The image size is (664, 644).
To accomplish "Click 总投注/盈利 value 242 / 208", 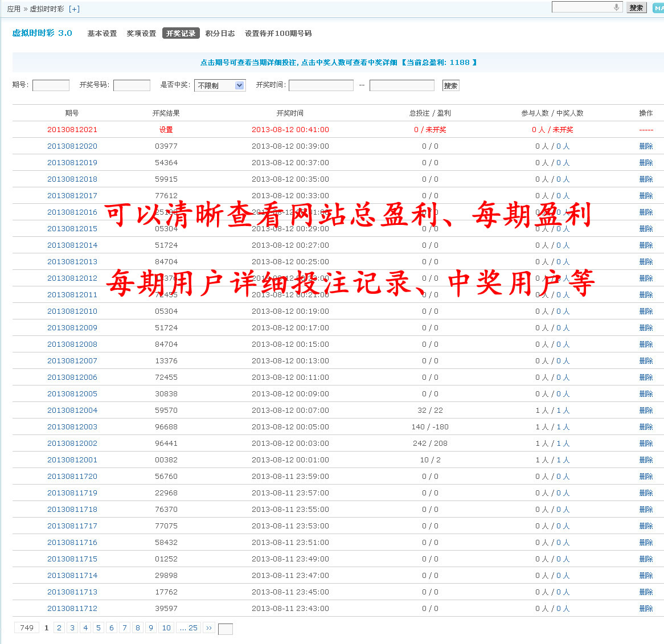I will click(x=430, y=444).
